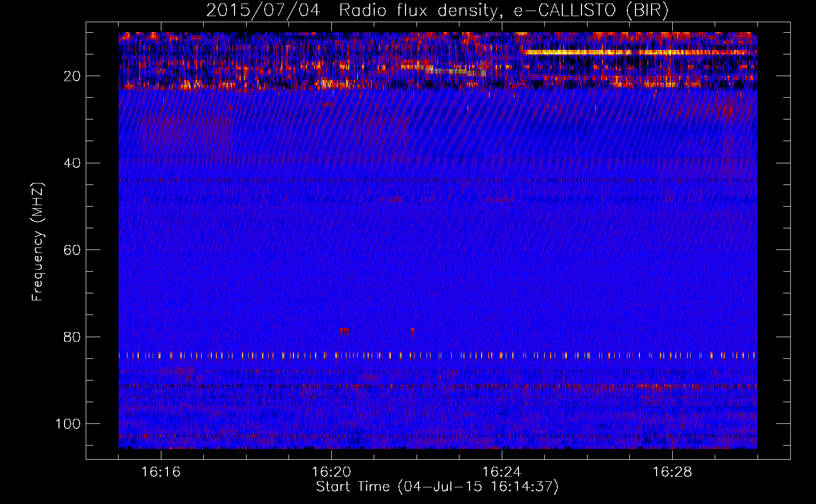Click the 16:28 time tick label
The width and height of the screenshot is (816, 504).
point(672,472)
